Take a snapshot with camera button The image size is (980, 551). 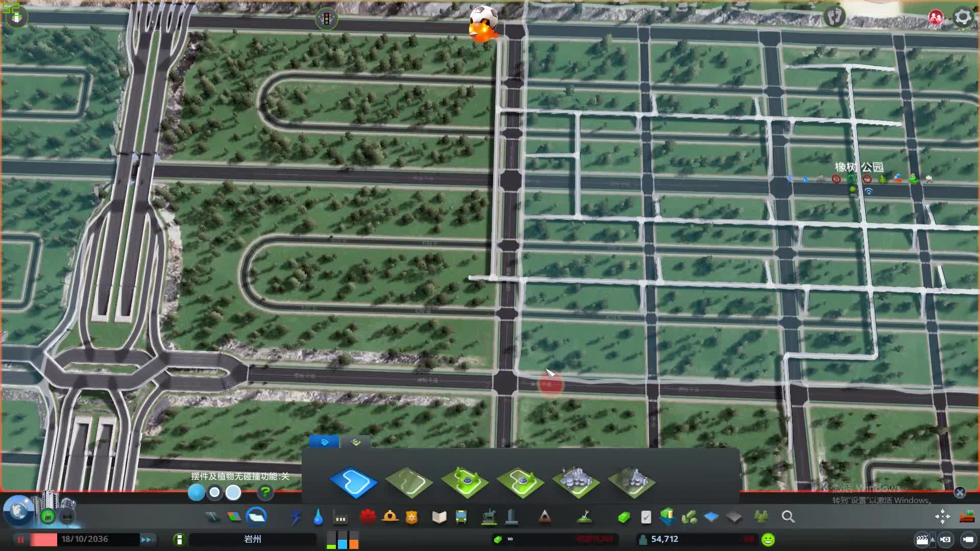(946, 539)
